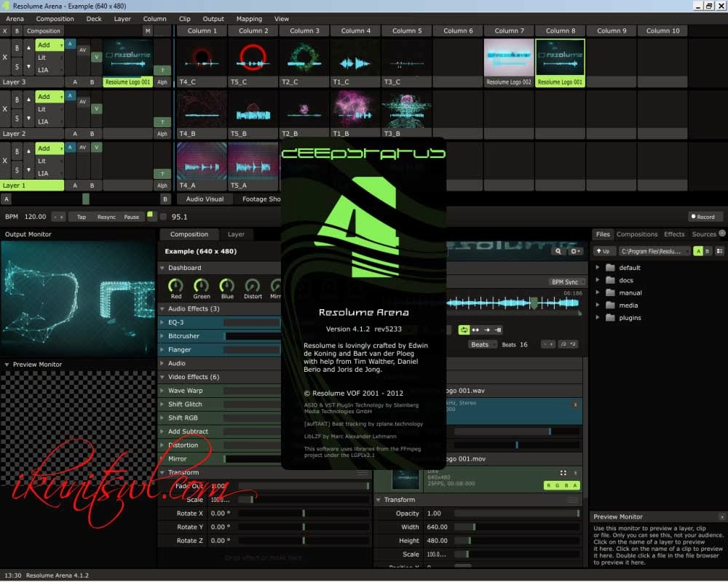
Task: Enable Layer 2 V video-only button
Action: pos(97,108)
